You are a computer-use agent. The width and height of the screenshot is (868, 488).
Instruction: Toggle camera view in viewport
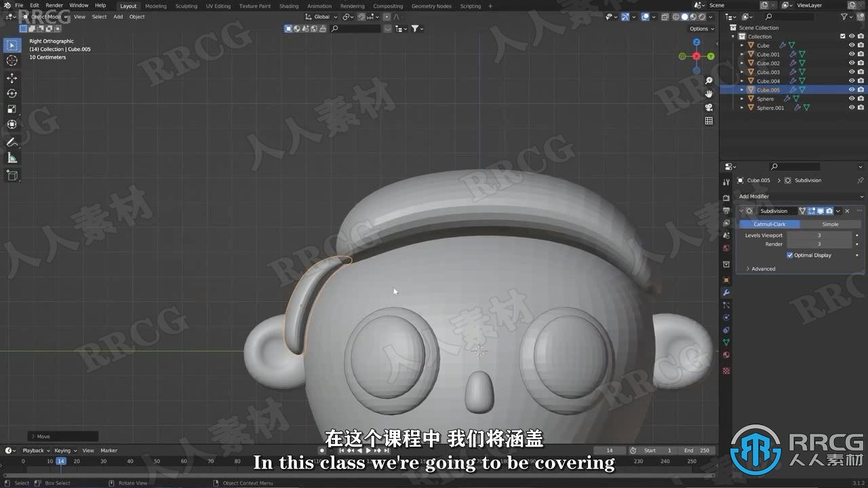[x=709, y=107]
